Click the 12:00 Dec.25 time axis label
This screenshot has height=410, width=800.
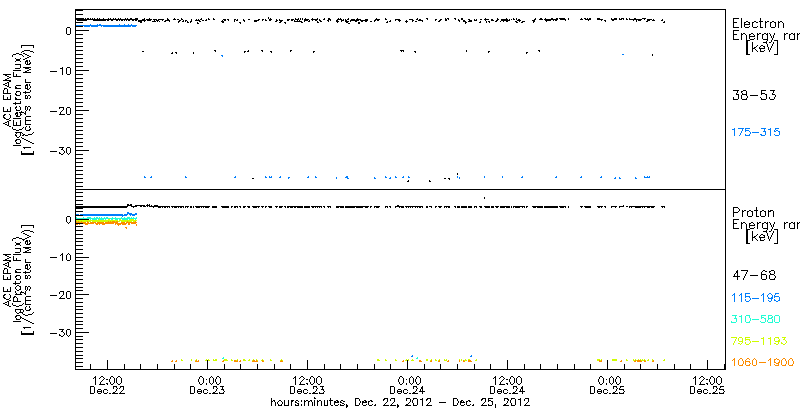[x=708, y=385]
